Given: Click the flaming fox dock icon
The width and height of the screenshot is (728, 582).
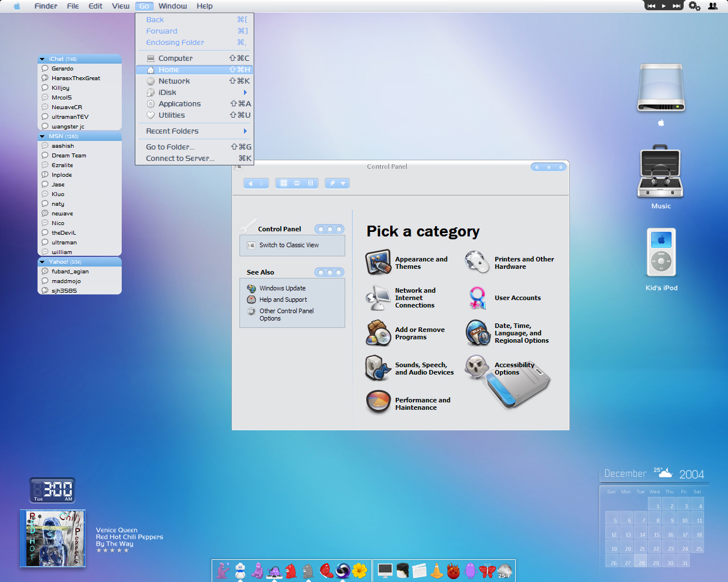Looking at the screenshot, I should pyautogui.click(x=453, y=570).
